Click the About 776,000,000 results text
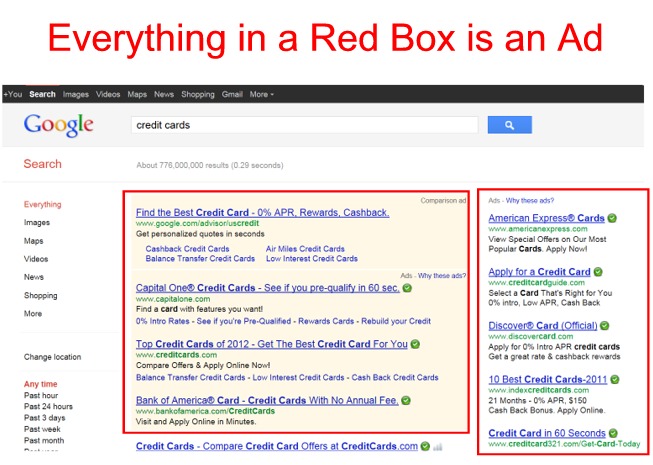Screen dimensions: 653x465 click(210, 165)
